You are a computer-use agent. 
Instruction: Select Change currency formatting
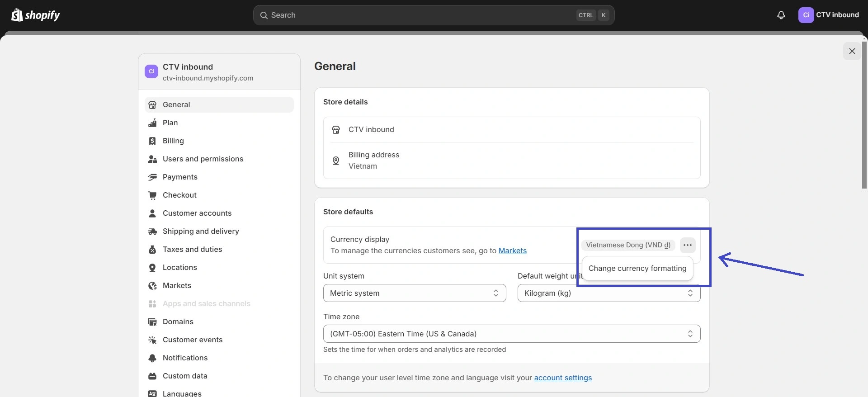coord(637,268)
